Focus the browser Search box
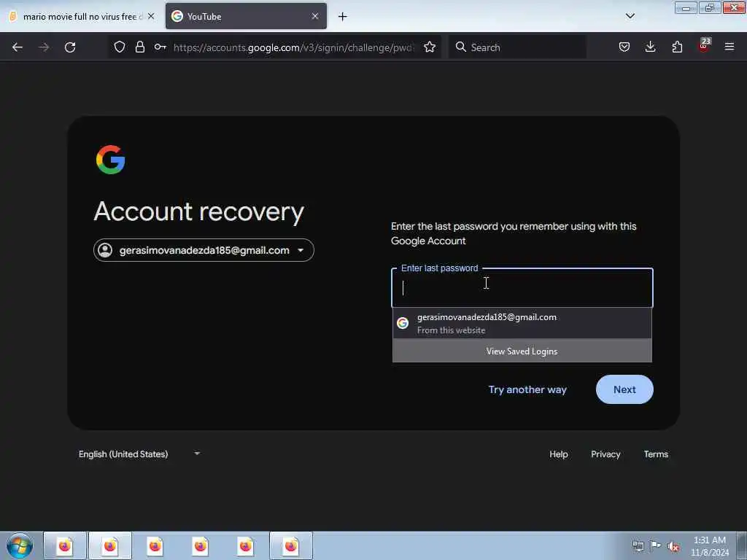The image size is (747, 560). 517,47
